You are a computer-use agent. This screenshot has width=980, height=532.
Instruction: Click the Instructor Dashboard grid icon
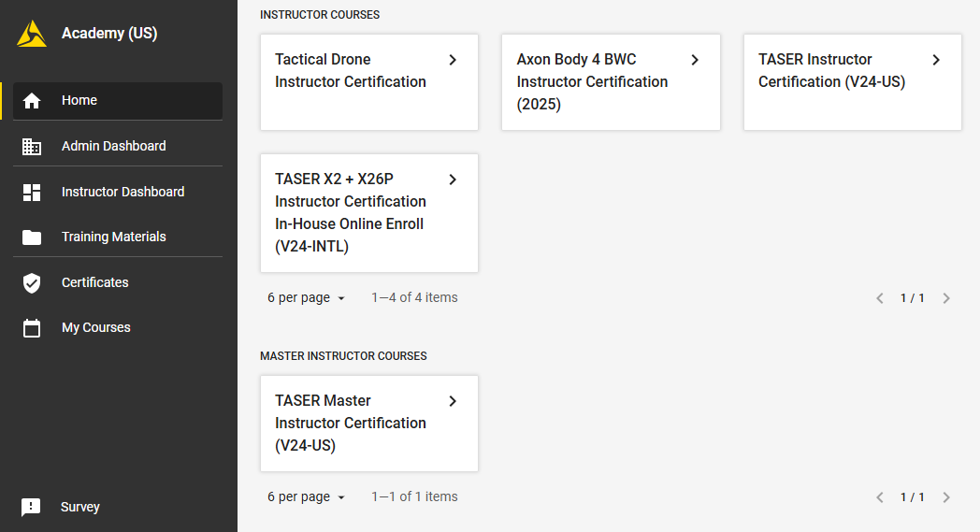point(32,193)
